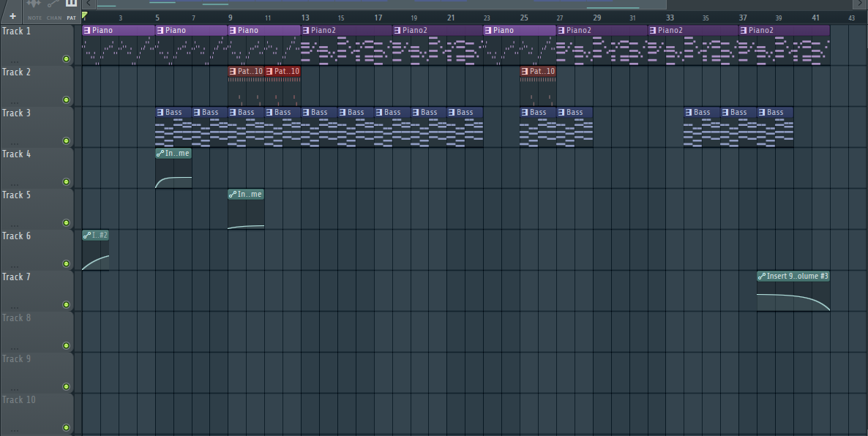The image size is (868, 436).
Task: Click pattern icon of Bass clip at bar 34
Action: [688, 113]
